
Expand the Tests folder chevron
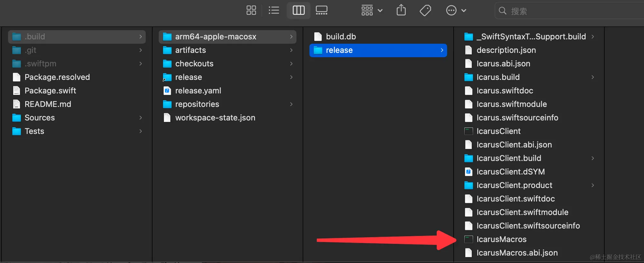pos(141,131)
